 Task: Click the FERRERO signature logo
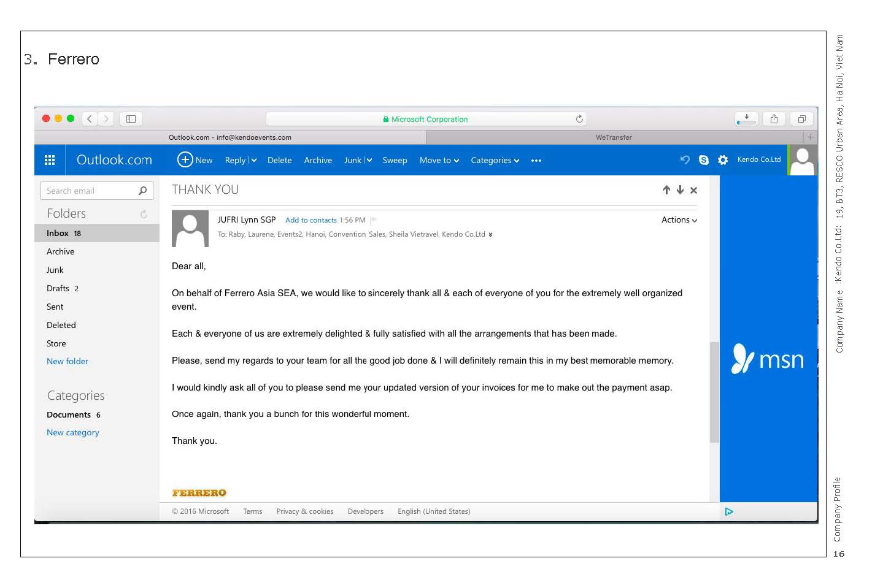[199, 493]
